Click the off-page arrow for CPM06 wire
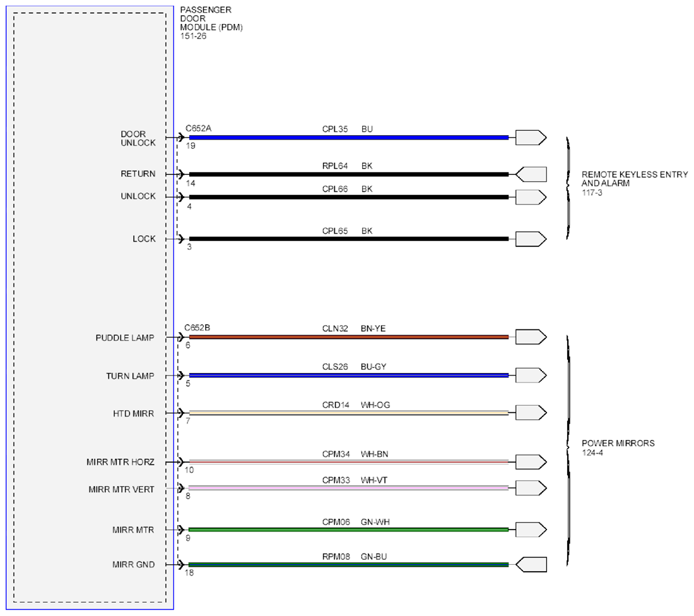This screenshot has height=616, width=694. point(531,530)
